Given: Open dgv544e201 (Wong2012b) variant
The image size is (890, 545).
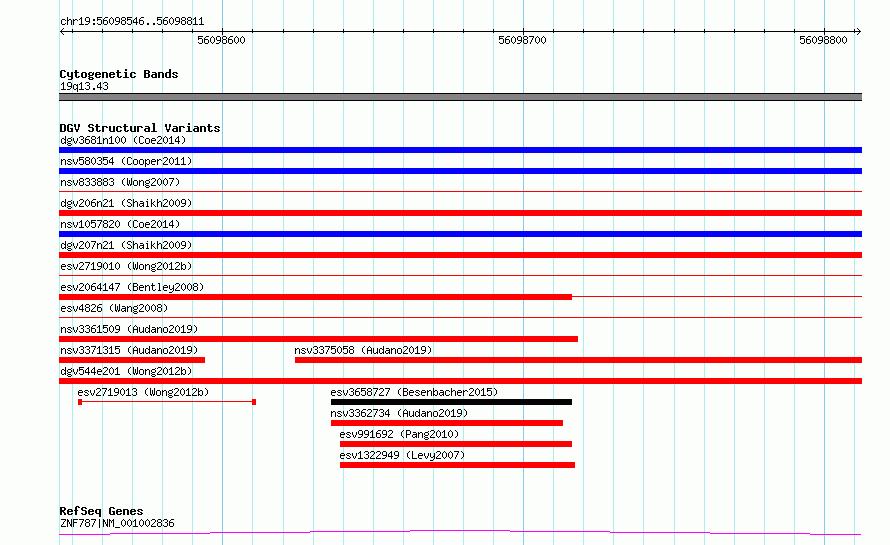Looking at the screenshot, I should click(x=126, y=371).
